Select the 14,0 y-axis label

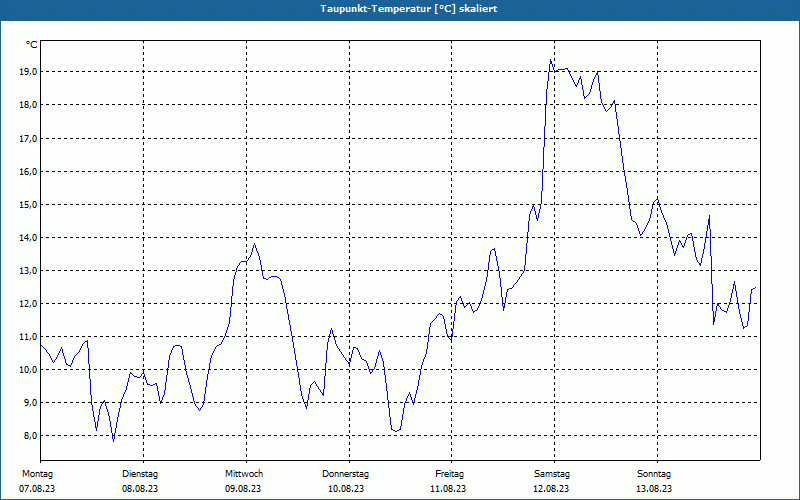point(29,238)
